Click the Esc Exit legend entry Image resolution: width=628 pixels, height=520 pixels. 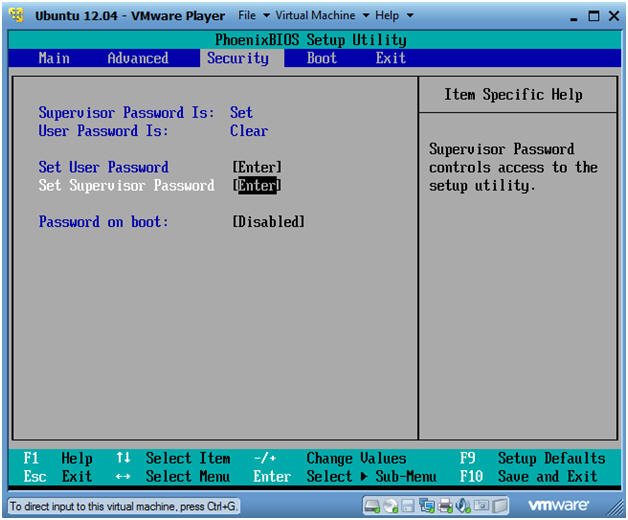coord(58,476)
